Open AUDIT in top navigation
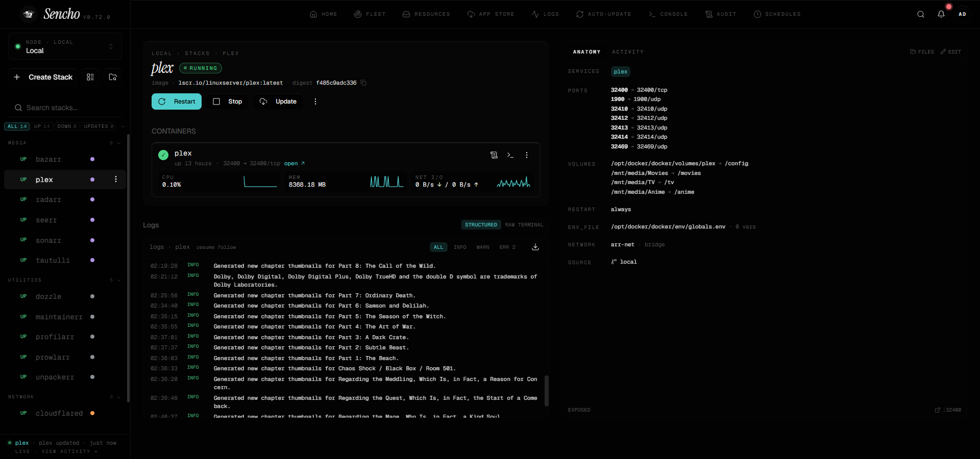 [x=721, y=14]
